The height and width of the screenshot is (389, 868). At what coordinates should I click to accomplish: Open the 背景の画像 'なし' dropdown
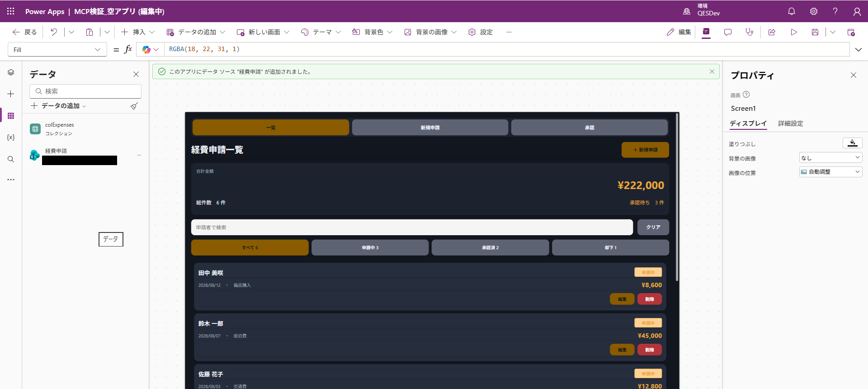tap(830, 157)
